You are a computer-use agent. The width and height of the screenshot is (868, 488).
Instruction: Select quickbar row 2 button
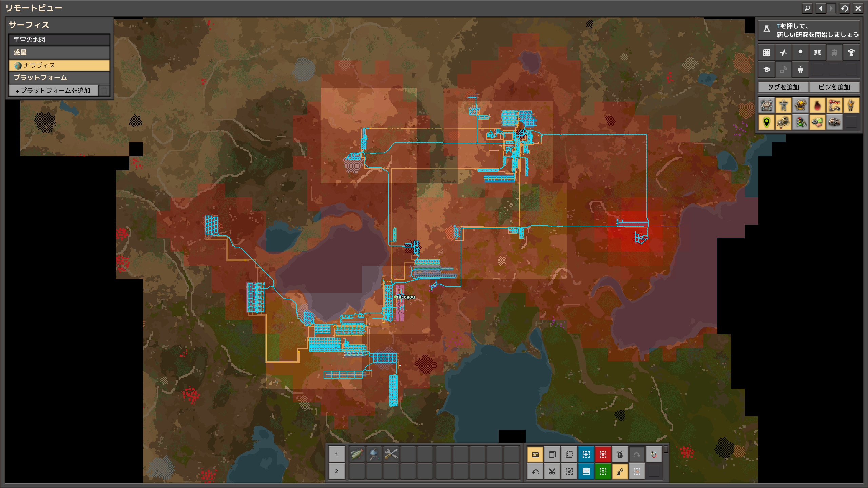point(337,471)
